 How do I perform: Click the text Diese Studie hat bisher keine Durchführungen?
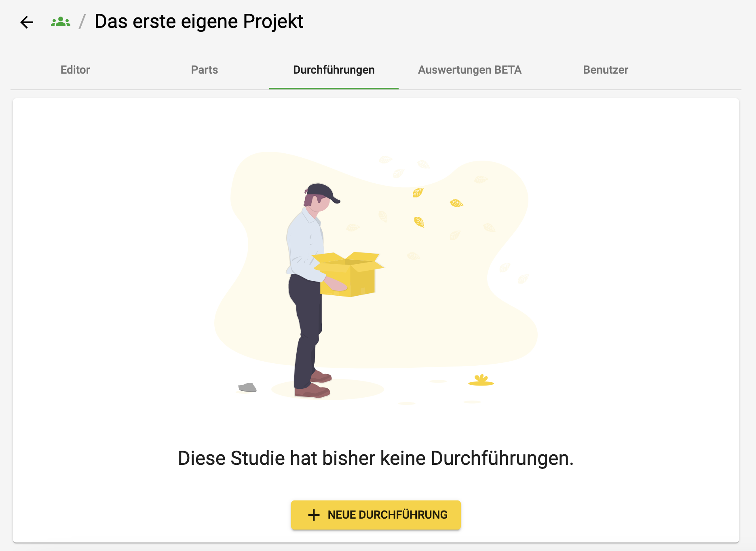click(x=376, y=458)
